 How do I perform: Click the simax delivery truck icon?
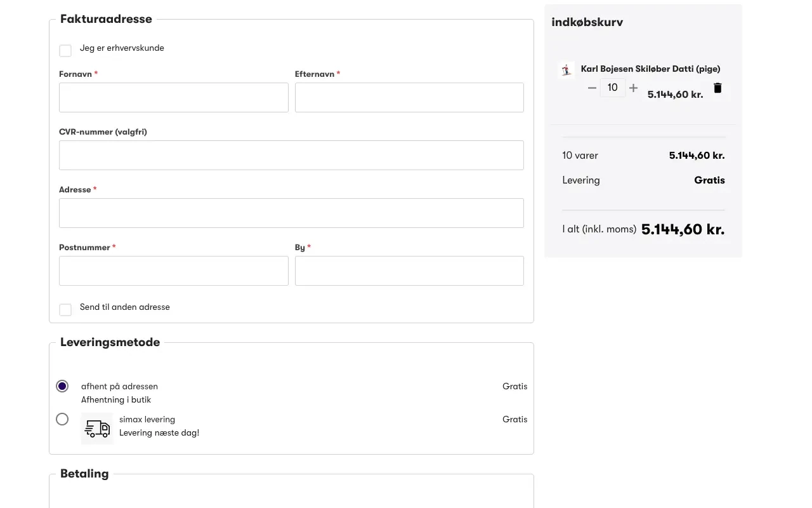pyautogui.click(x=97, y=429)
